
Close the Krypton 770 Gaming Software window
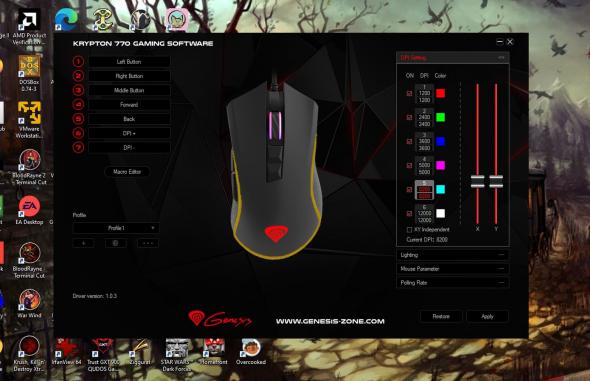(510, 42)
